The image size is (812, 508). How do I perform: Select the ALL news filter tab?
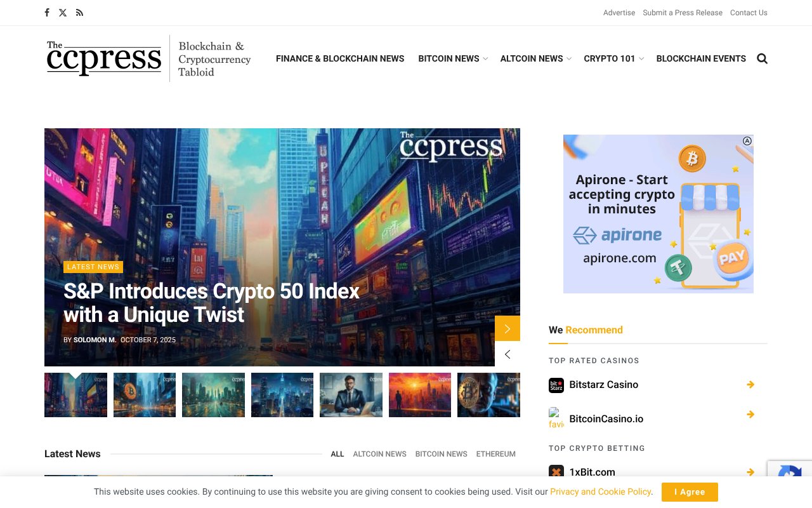pos(337,454)
